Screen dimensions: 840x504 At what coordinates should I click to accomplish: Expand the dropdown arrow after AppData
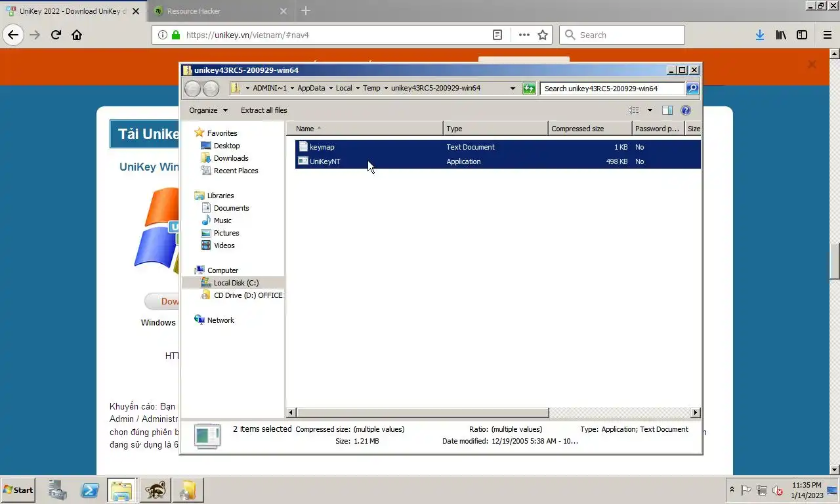[331, 88]
